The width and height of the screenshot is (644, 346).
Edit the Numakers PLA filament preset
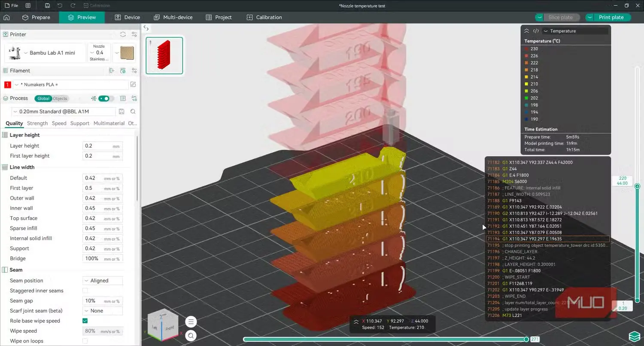click(133, 85)
